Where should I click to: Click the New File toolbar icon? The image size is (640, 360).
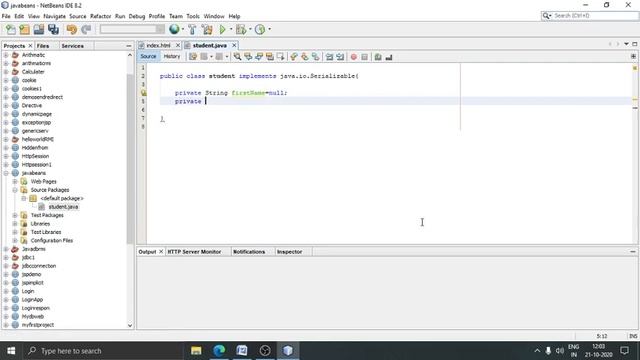pos(11,29)
